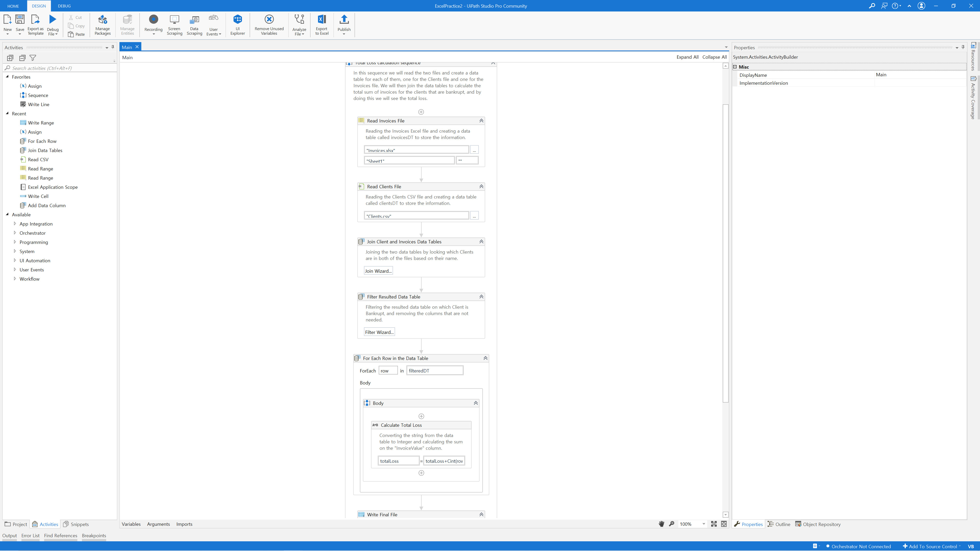Click the Search activities field
Viewport: 980px width, 551px height.
click(x=61, y=68)
